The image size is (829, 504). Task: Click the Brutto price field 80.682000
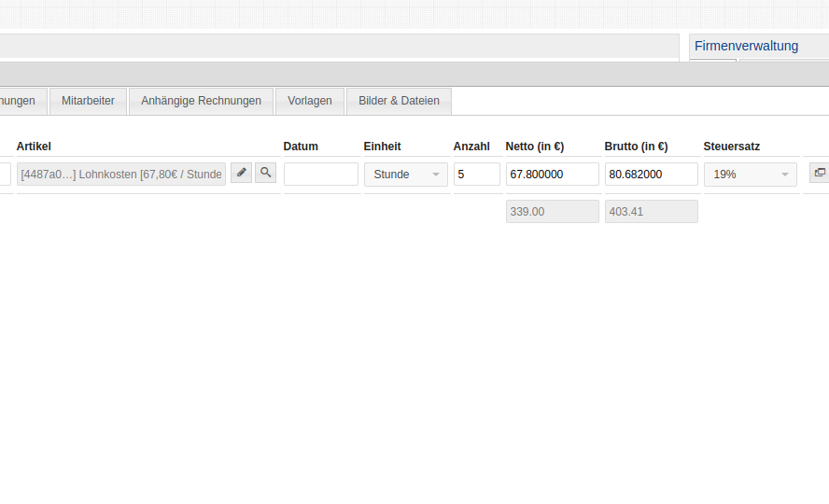click(x=651, y=175)
